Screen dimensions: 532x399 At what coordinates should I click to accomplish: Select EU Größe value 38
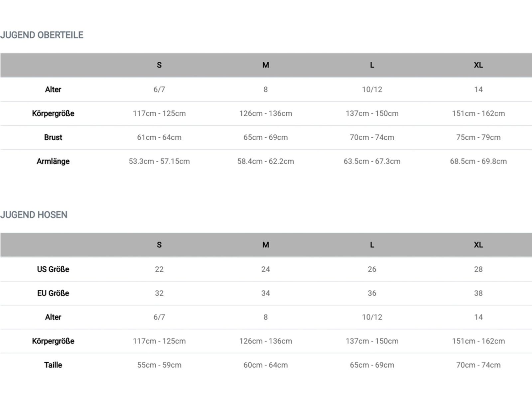pos(478,293)
